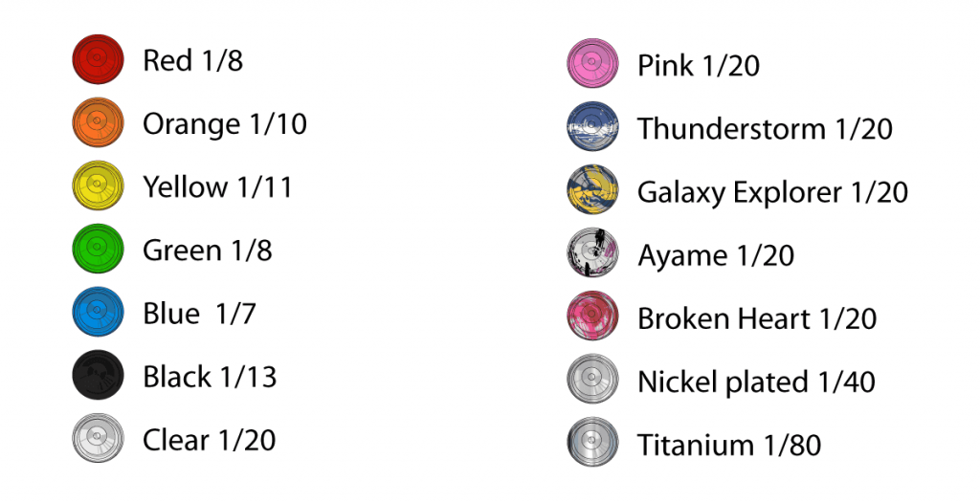Click the yellow yo-yo icon
This screenshot has height=502, width=980.
click(98, 186)
